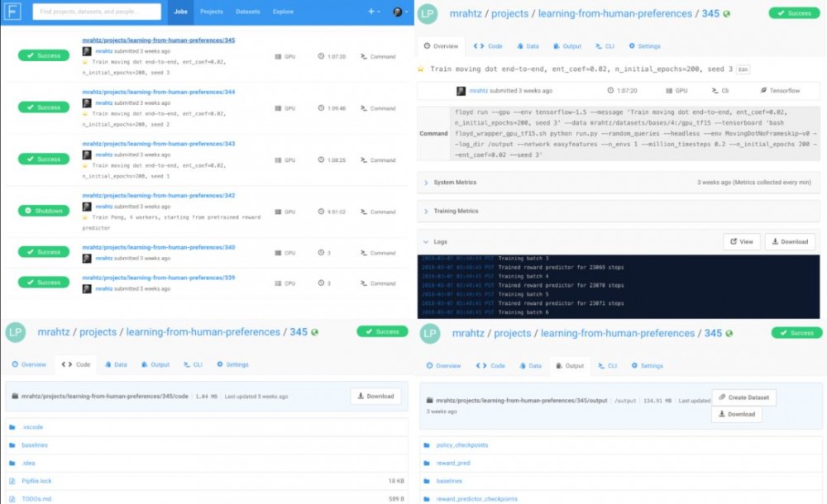Select Data tab in top-right job panel
Image resolution: width=827 pixels, height=504 pixels.
[x=528, y=46]
